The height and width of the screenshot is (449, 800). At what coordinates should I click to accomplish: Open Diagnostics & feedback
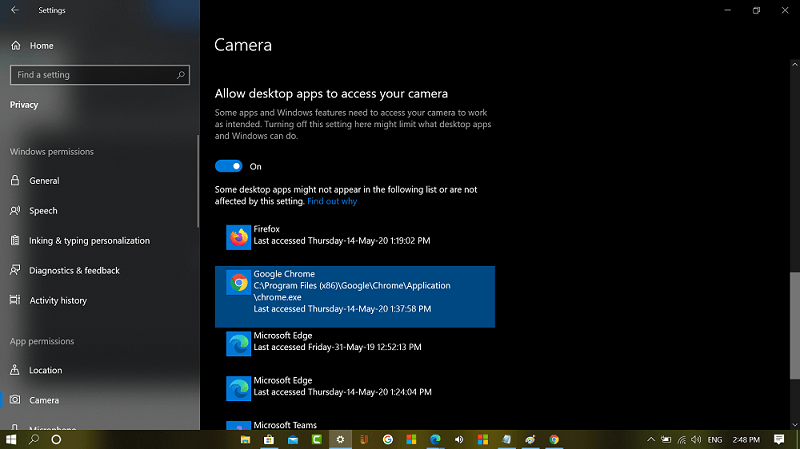coord(74,270)
